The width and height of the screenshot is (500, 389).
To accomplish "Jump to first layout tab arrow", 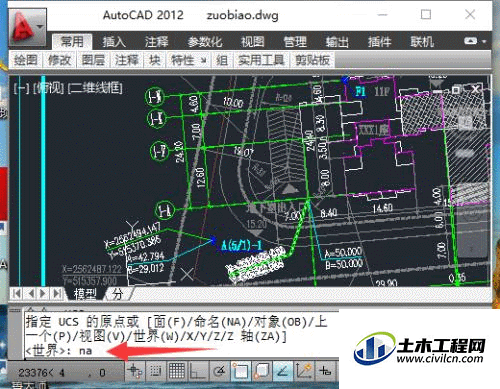I will (x=17, y=294).
